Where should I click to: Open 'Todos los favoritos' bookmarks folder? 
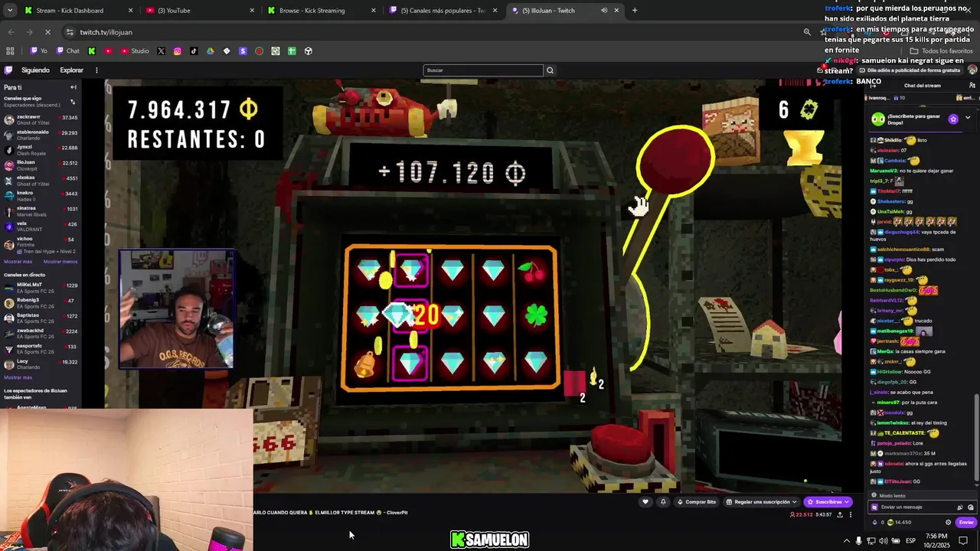pos(941,51)
